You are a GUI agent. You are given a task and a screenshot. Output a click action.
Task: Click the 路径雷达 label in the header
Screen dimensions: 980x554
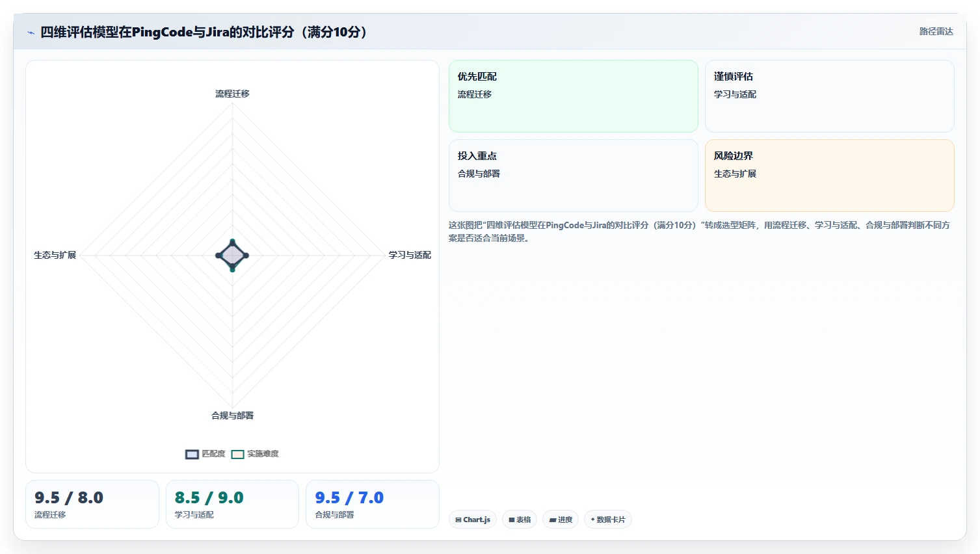[x=936, y=31]
